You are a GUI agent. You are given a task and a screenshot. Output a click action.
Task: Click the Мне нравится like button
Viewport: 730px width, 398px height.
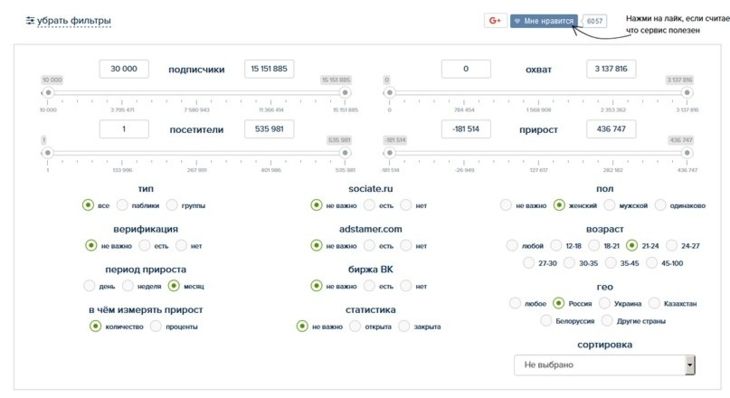coord(544,21)
